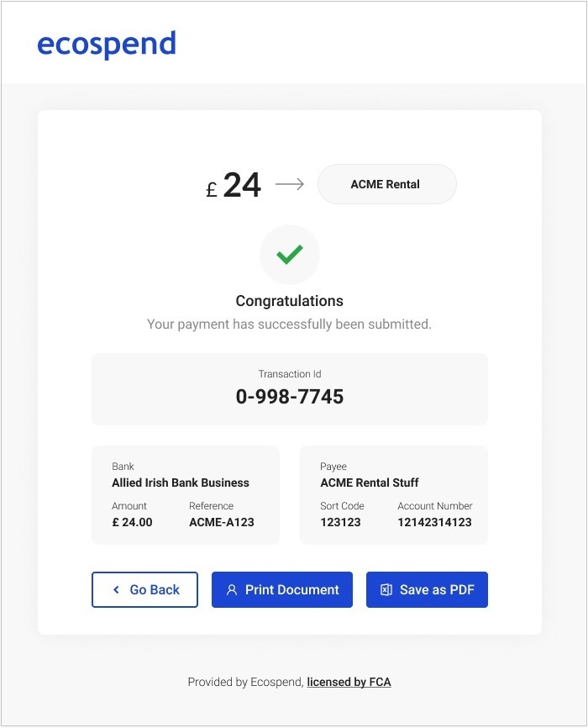Click the PDF file icon on Save as PDF
Screen dimensions: 588x728
[x=386, y=589]
